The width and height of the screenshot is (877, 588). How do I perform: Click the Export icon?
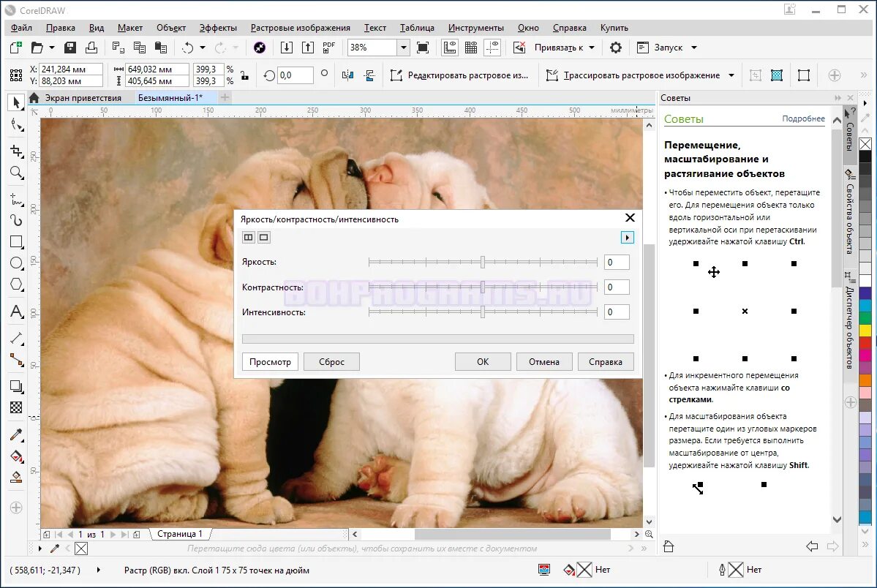(308, 48)
